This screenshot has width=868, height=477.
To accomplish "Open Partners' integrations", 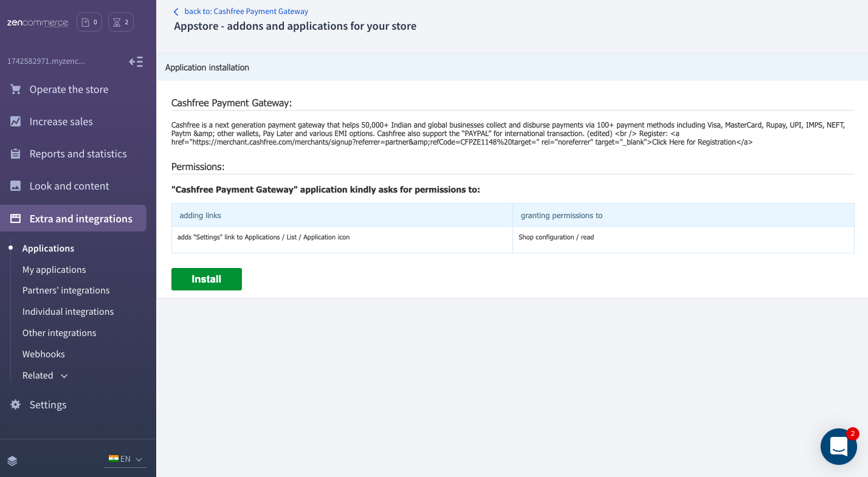I will point(66,290).
